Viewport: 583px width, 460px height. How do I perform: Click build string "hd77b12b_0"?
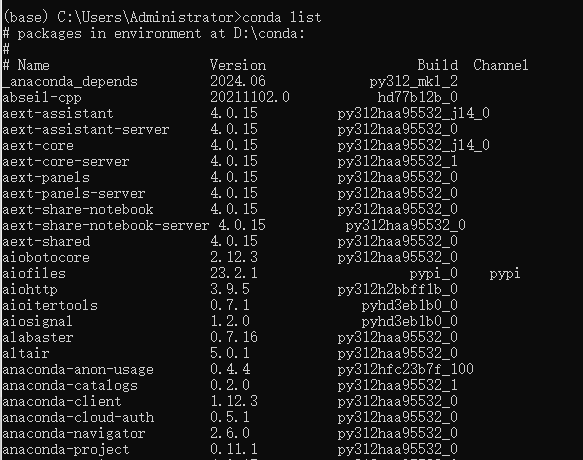tap(418, 97)
